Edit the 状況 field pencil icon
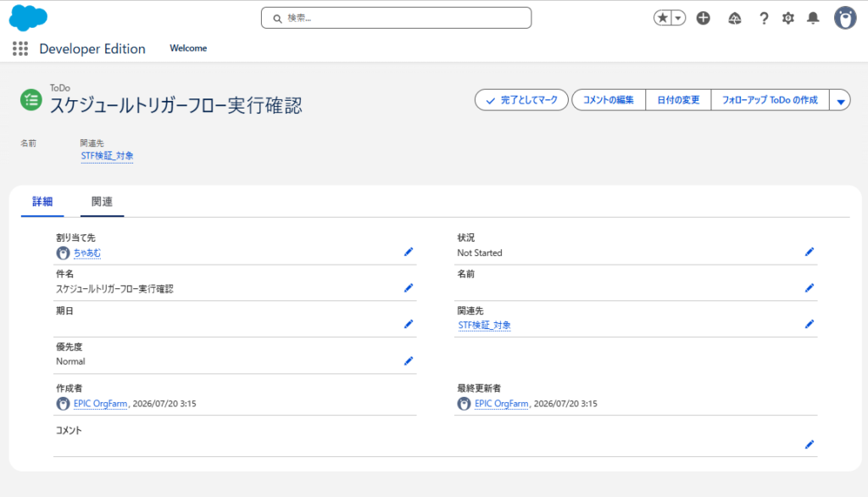 [810, 252]
